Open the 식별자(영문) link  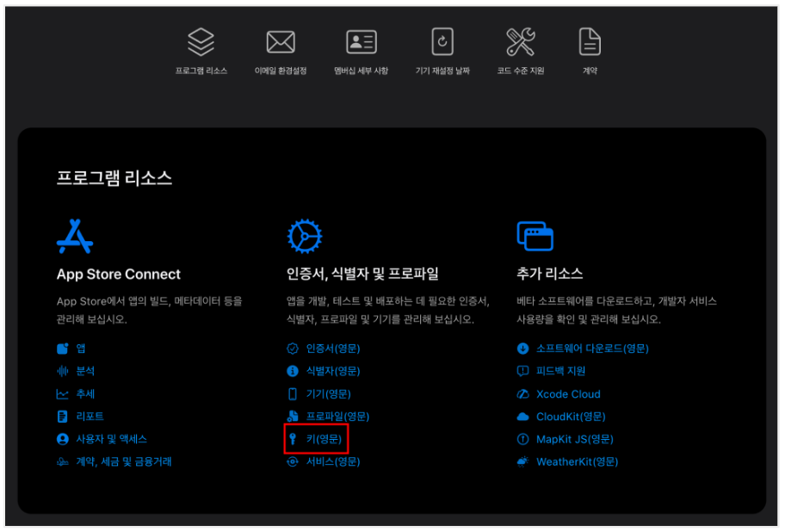333,371
